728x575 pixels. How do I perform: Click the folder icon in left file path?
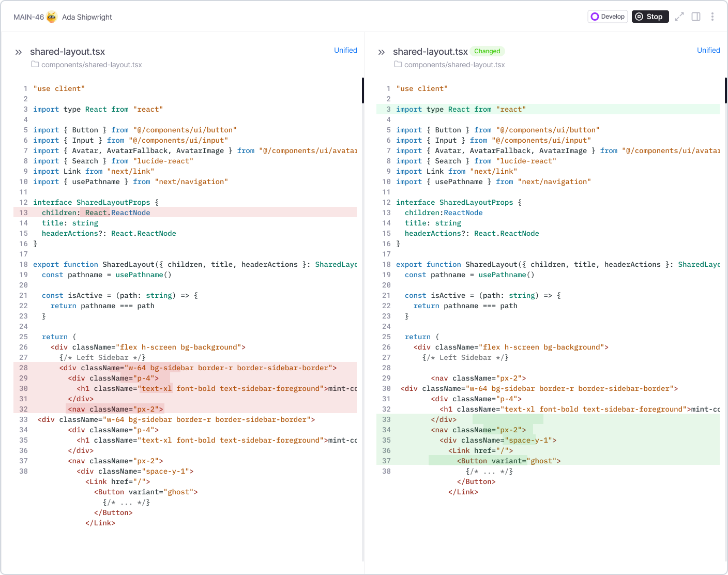point(35,65)
